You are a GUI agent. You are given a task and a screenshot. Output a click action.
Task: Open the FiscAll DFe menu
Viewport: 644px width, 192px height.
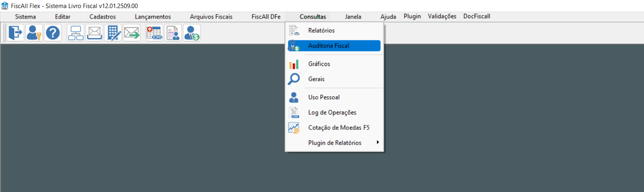[x=266, y=17]
